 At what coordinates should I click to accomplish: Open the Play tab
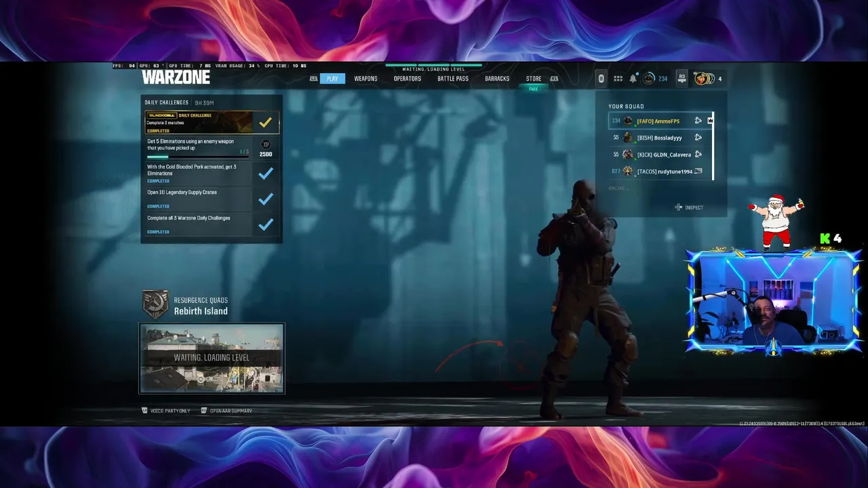332,79
